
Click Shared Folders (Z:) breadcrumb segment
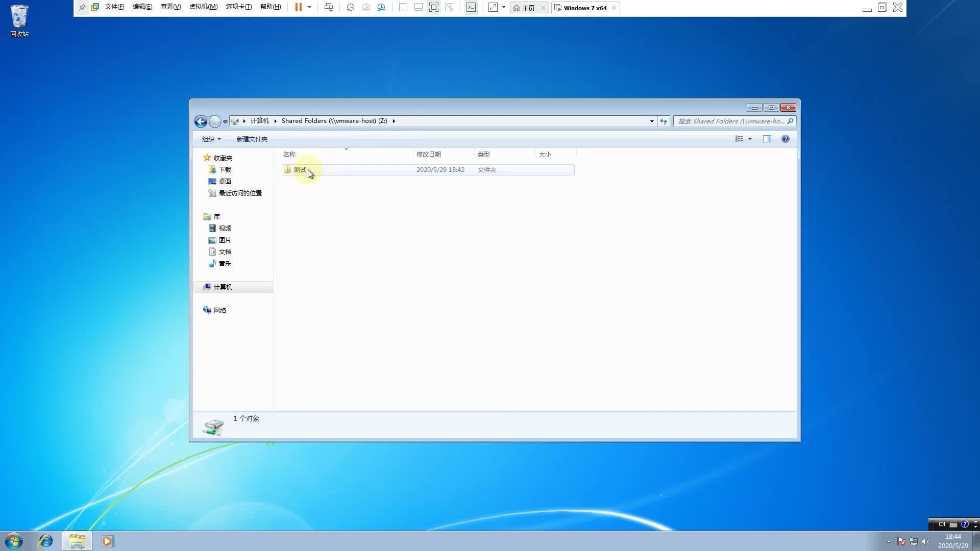[334, 121]
